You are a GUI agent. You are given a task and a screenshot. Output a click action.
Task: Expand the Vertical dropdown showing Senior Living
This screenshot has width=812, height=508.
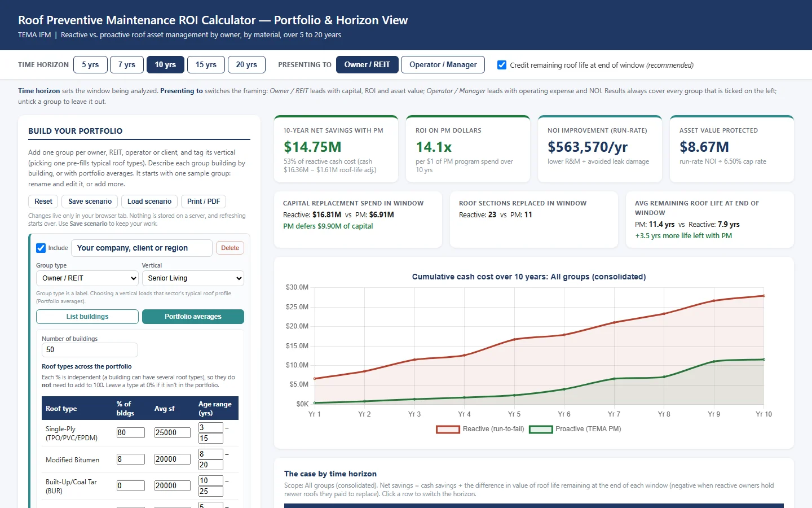(x=193, y=278)
